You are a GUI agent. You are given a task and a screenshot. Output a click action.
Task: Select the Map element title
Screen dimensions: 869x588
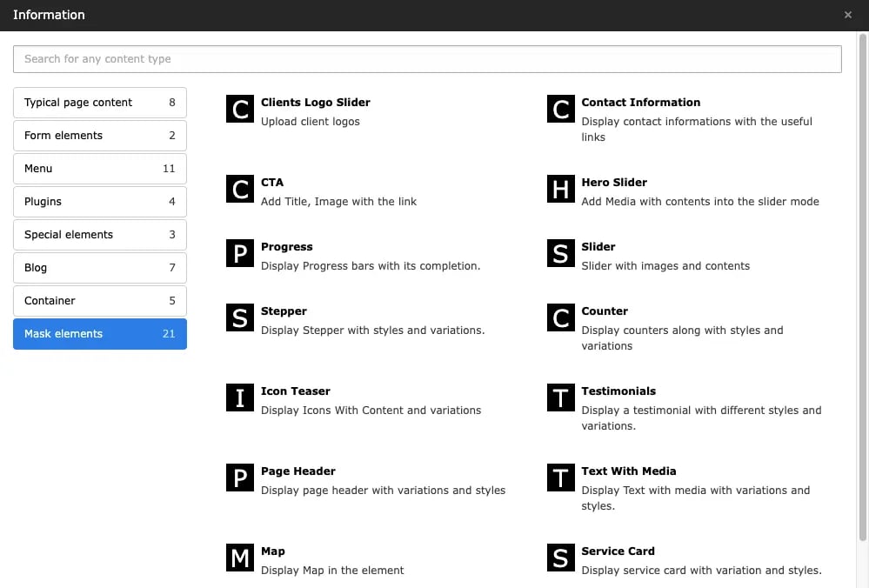[272, 551]
